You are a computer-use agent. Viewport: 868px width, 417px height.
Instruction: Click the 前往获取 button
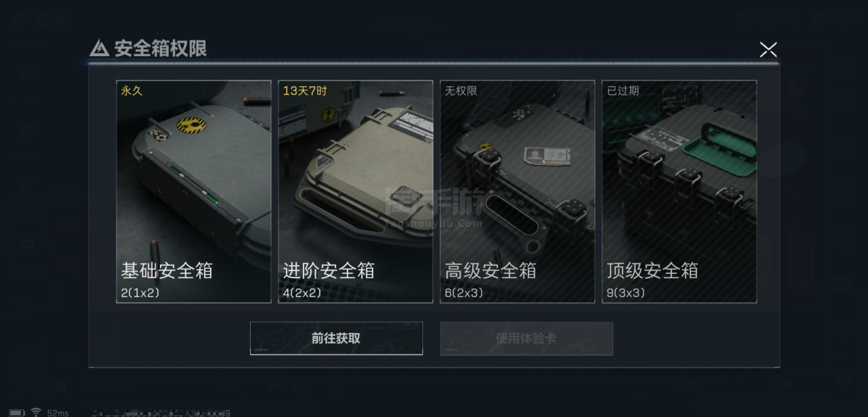click(336, 338)
